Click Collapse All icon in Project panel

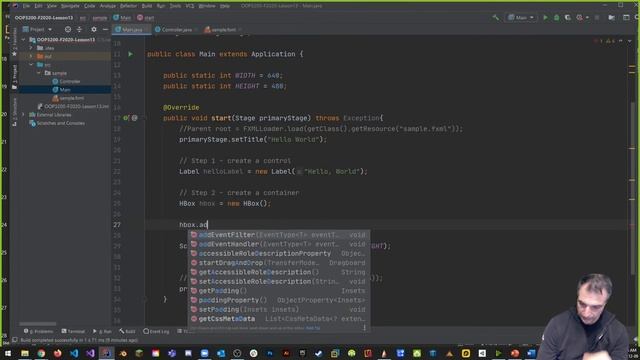click(79, 29)
